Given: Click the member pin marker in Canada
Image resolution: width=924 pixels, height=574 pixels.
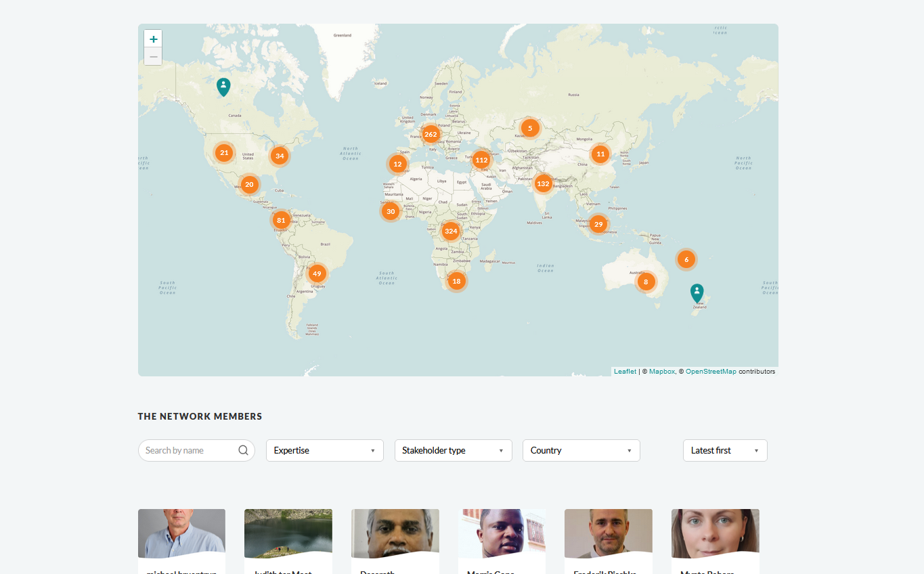Looking at the screenshot, I should 223,86.
